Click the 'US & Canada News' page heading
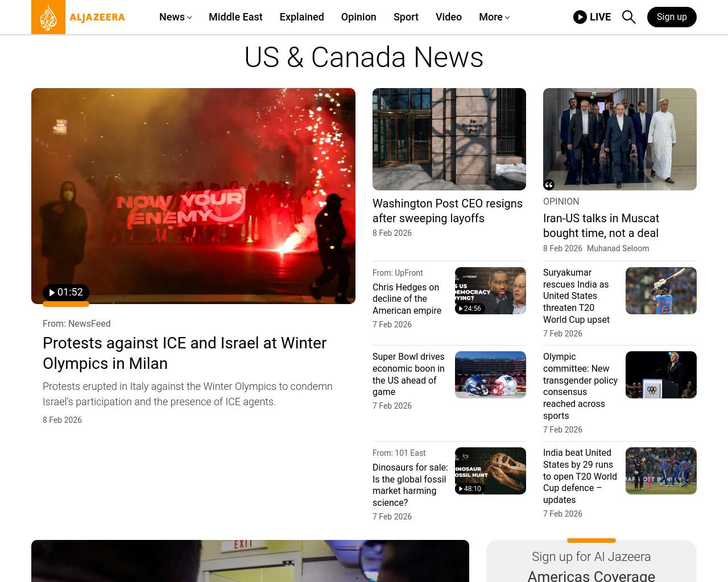 click(x=364, y=57)
